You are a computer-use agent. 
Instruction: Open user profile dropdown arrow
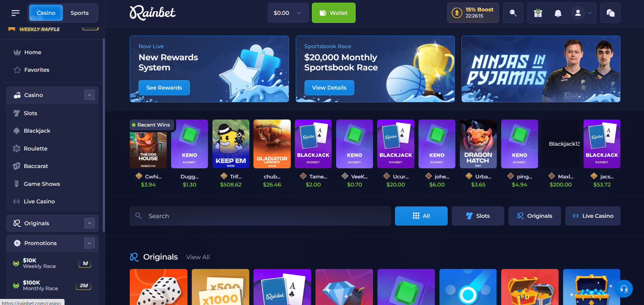[x=590, y=13]
